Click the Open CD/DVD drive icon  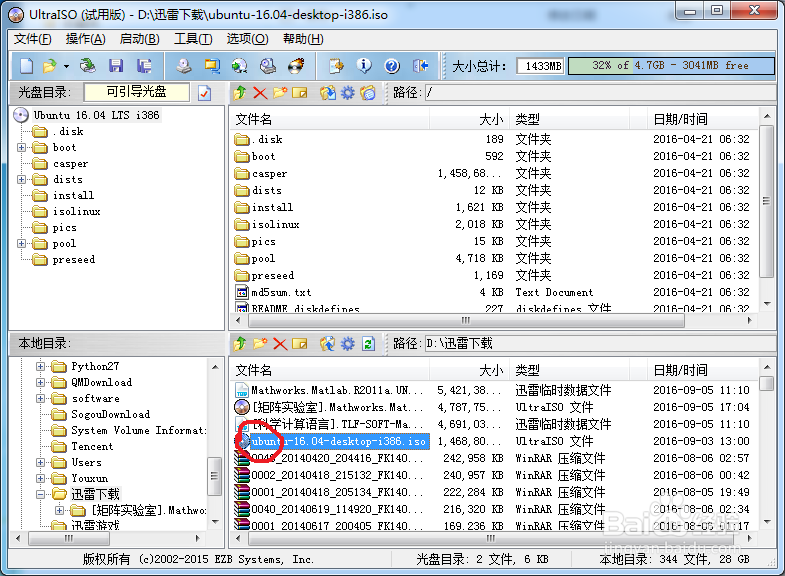click(88, 66)
